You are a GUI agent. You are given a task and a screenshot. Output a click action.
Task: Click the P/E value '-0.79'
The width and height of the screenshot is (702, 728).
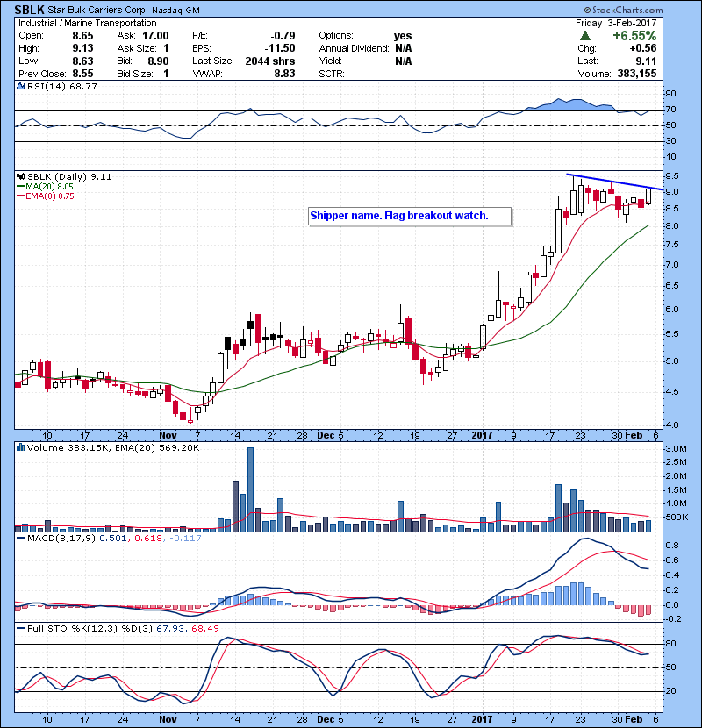[x=283, y=36]
